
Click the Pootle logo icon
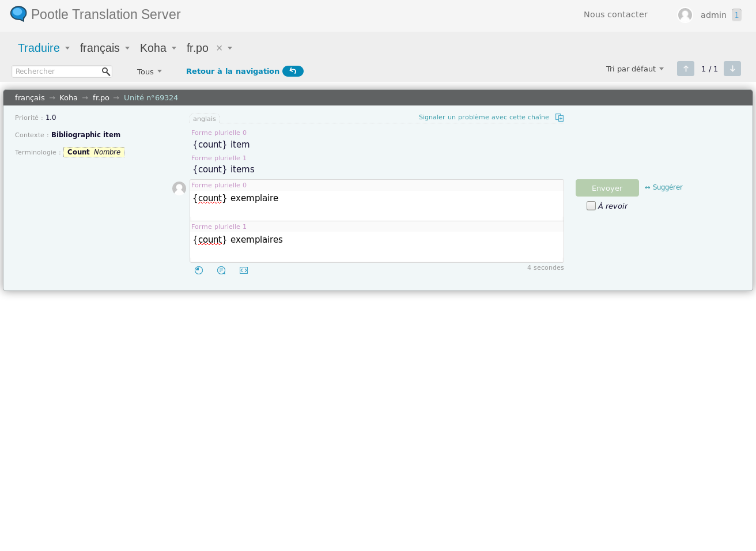click(18, 14)
